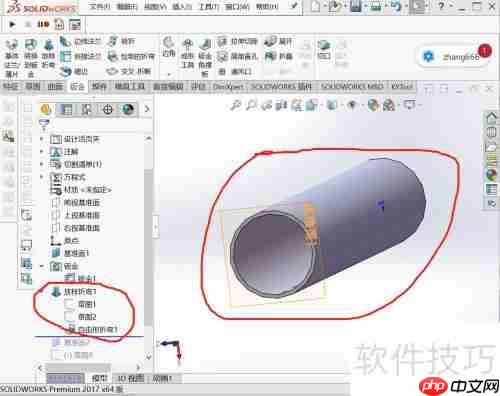
Task: Click the Save icon in the title bar
Action: pos(356,6)
